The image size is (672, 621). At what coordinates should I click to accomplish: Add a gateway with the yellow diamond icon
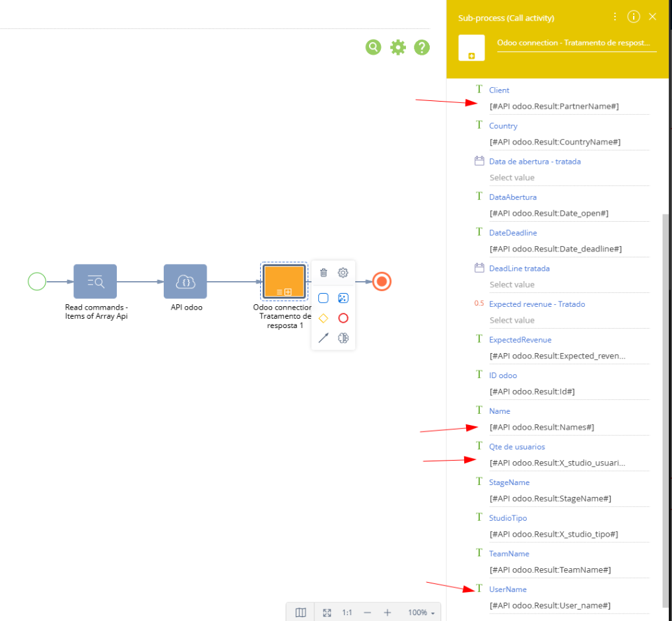tap(323, 318)
